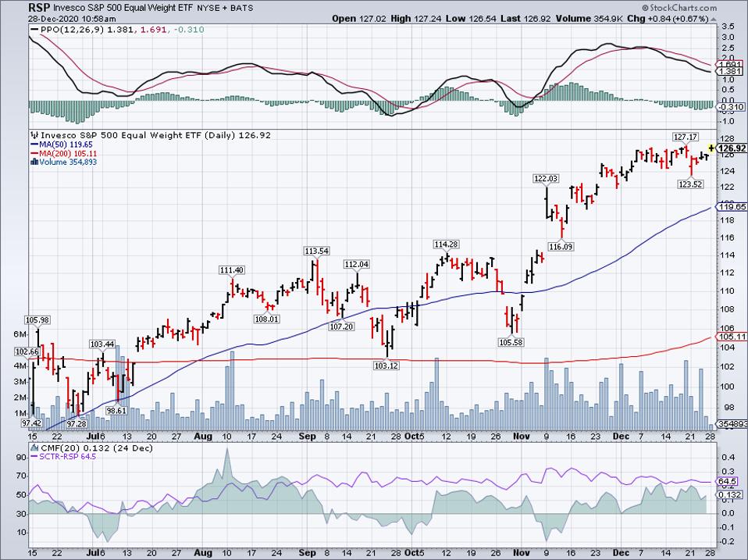The height and width of the screenshot is (560, 748).
Task: Click the green up-arrow beside Chg value
Action: 714,19
